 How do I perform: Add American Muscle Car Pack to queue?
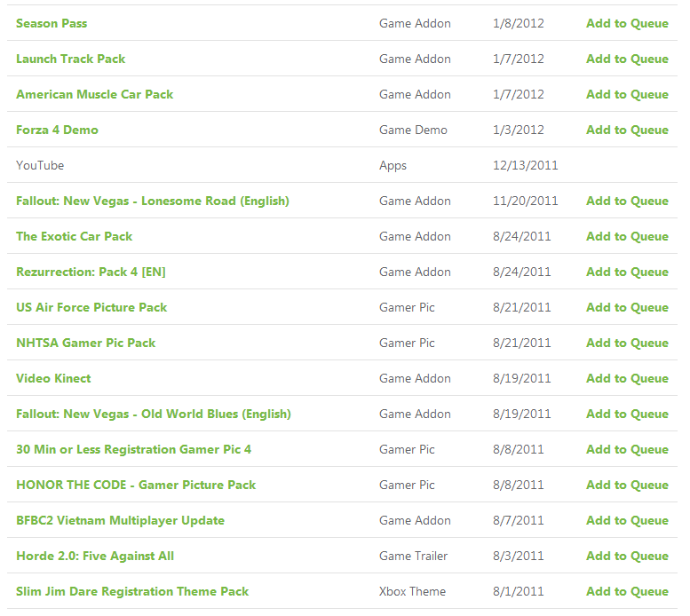pos(627,95)
